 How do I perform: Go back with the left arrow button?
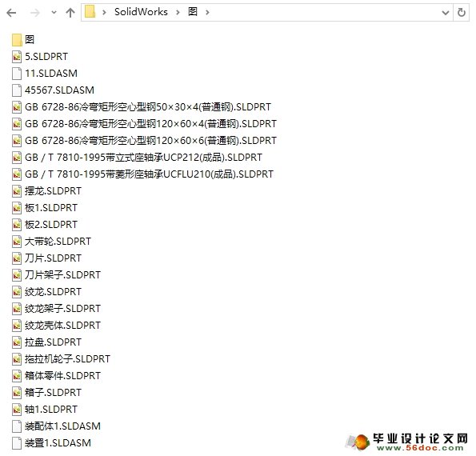[11, 13]
